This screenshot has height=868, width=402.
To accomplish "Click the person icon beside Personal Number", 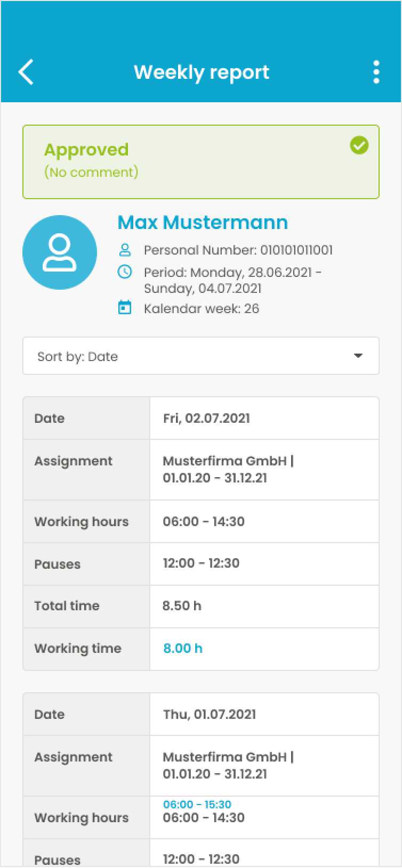I will 125,250.
